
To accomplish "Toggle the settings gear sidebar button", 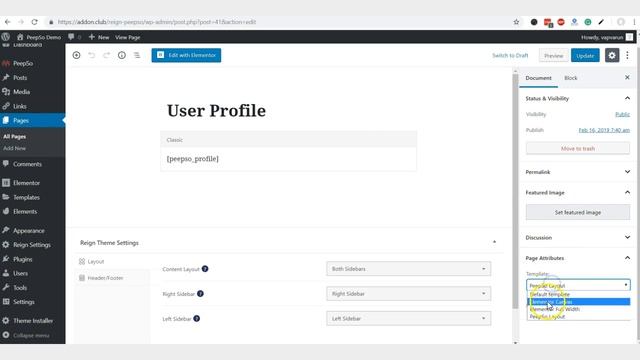I will click(x=612, y=55).
